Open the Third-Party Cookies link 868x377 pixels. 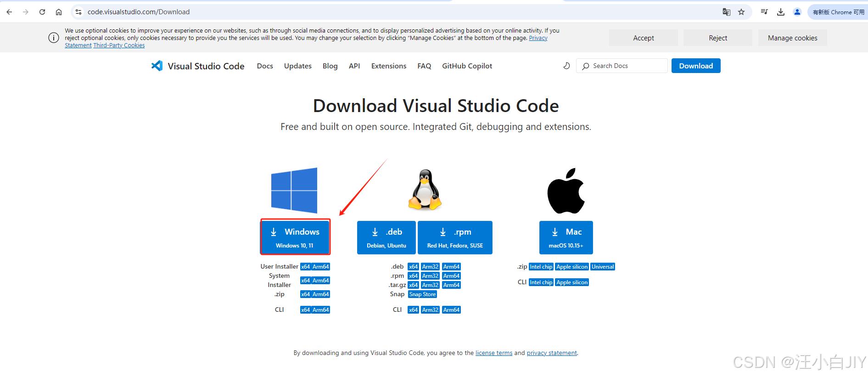click(119, 45)
